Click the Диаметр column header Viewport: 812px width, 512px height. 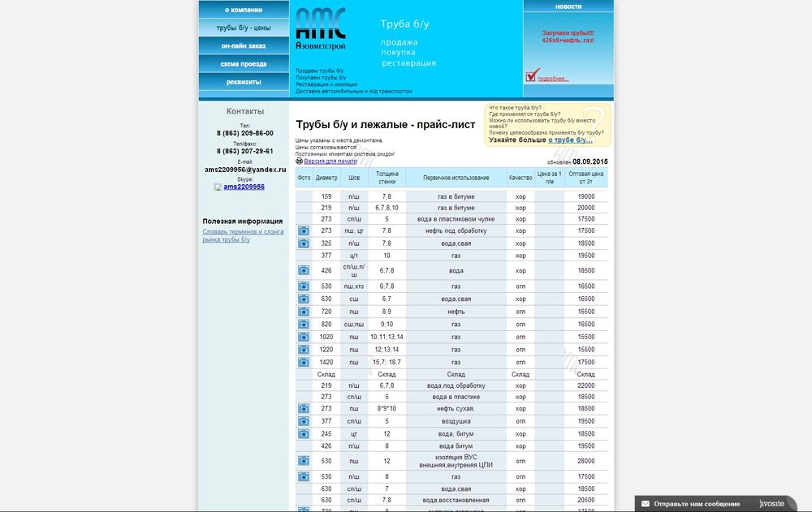pos(326,178)
